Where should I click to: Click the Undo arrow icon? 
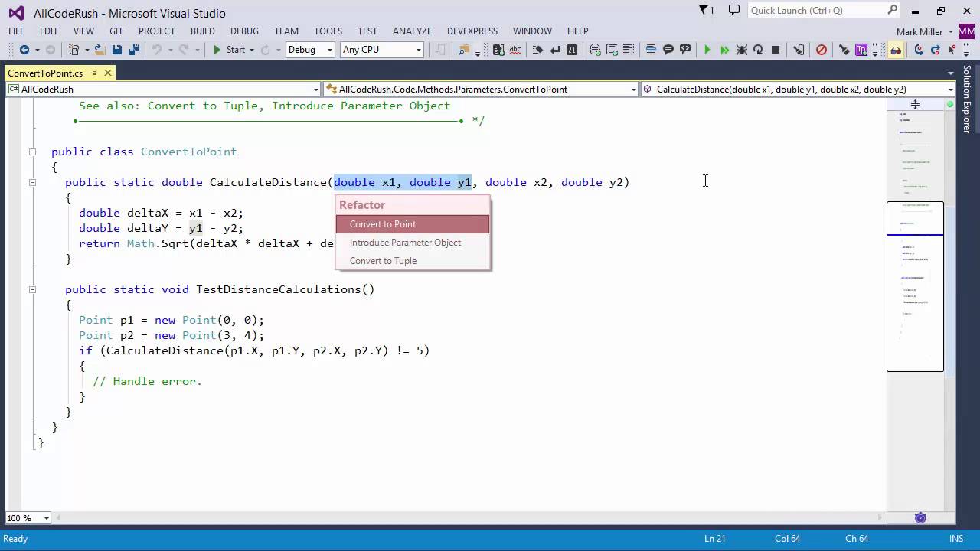click(156, 50)
